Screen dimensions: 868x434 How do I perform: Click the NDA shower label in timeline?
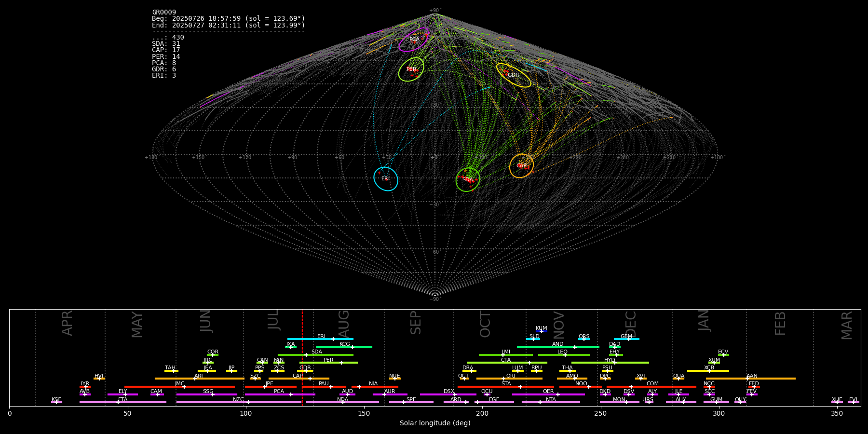(343, 400)
